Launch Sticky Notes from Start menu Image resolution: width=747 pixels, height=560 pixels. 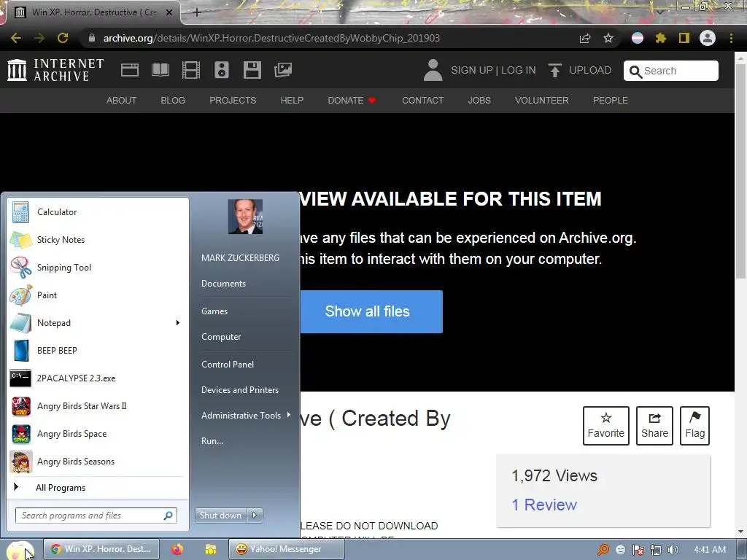point(97,240)
